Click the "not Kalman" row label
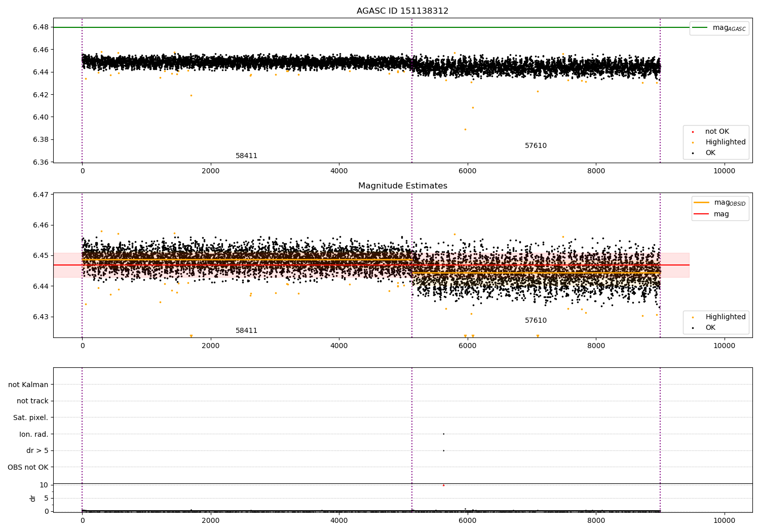The image size is (760, 532). click(28, 385)
